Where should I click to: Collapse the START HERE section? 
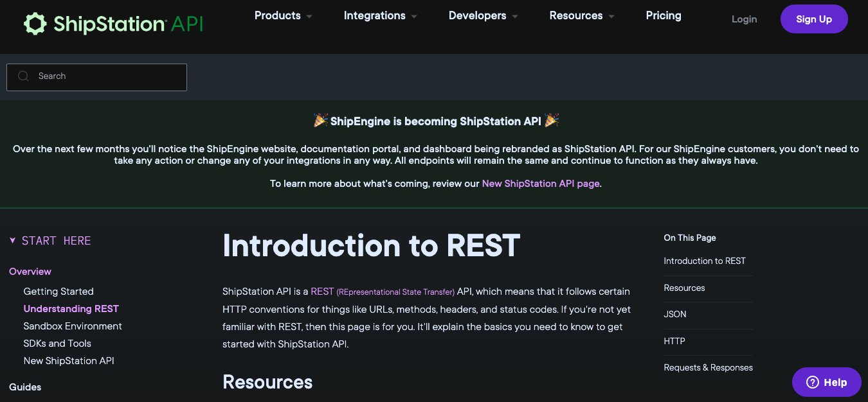coord(12,241)
